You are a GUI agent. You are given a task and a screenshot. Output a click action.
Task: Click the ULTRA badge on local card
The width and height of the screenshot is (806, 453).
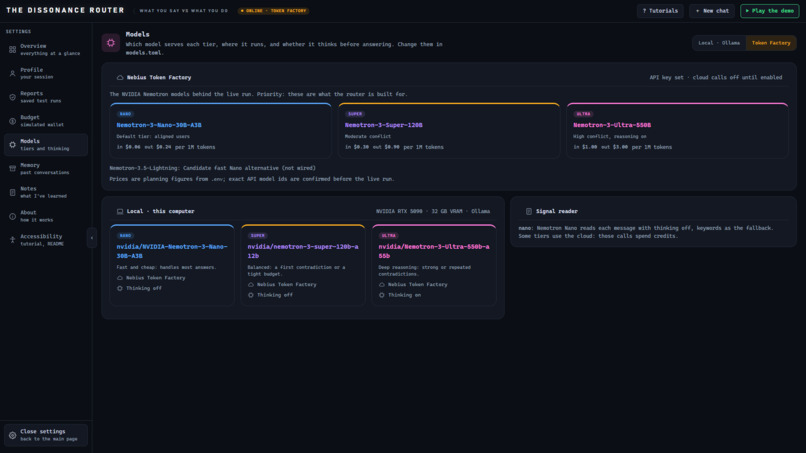(x=389, y=235)
